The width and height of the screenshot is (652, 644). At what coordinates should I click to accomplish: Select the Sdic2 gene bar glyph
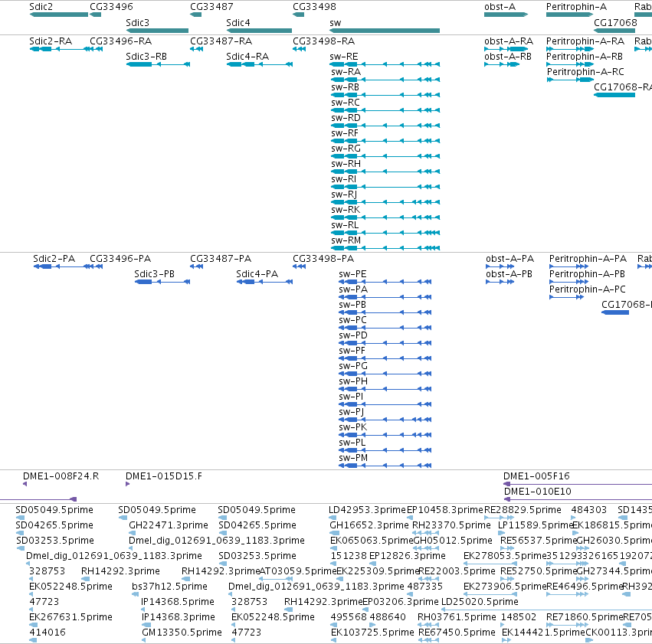pyautogui.click(x=59, y=15)
